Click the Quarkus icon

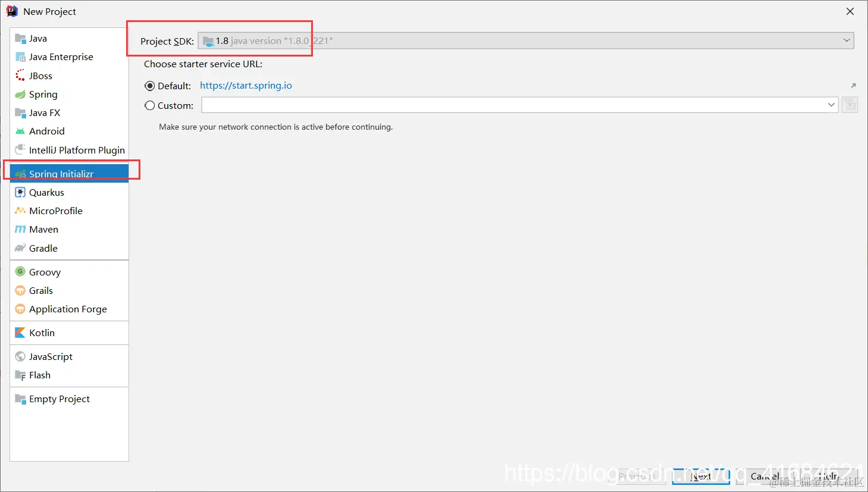(20, 192)
